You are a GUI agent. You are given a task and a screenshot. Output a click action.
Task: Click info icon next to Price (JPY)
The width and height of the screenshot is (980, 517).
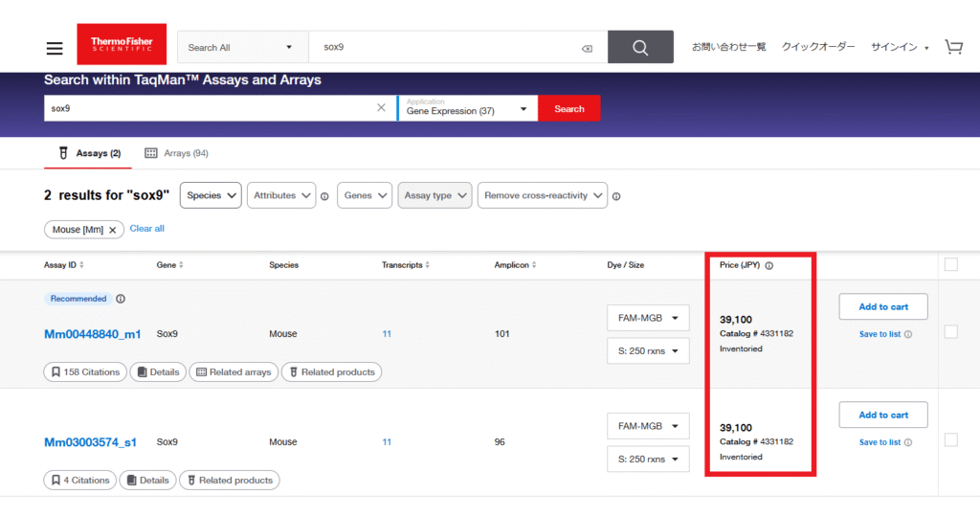769,266
